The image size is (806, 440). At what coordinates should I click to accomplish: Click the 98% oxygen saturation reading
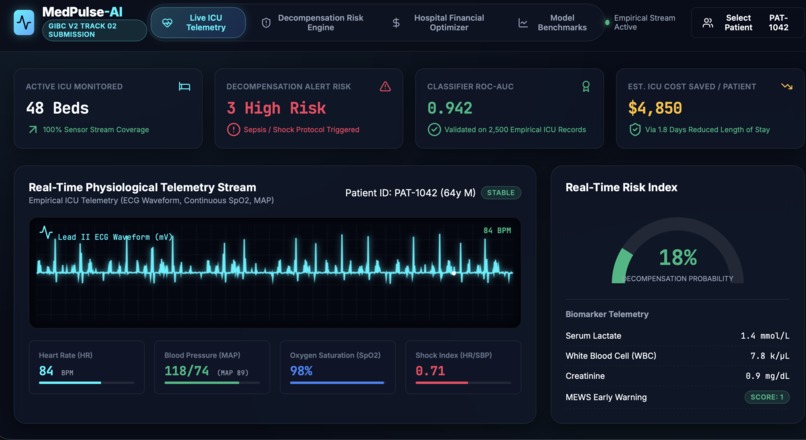point(301,371)
